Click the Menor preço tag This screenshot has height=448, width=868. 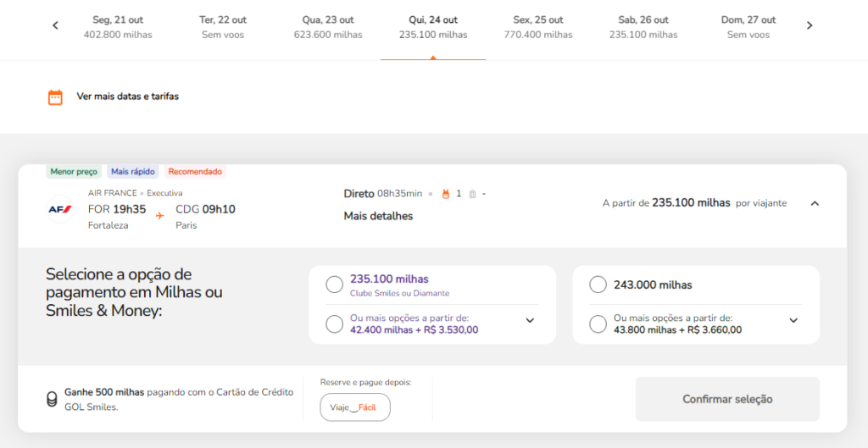pyautogui.click(x=74, y=171)
